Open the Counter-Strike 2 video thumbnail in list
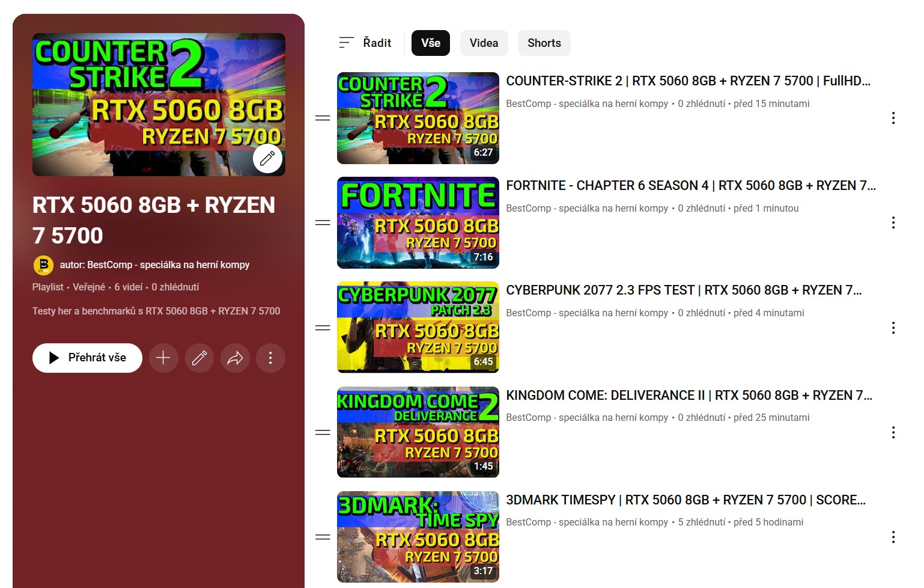Viewport: 924px width, 588px height. click(418, 118)
